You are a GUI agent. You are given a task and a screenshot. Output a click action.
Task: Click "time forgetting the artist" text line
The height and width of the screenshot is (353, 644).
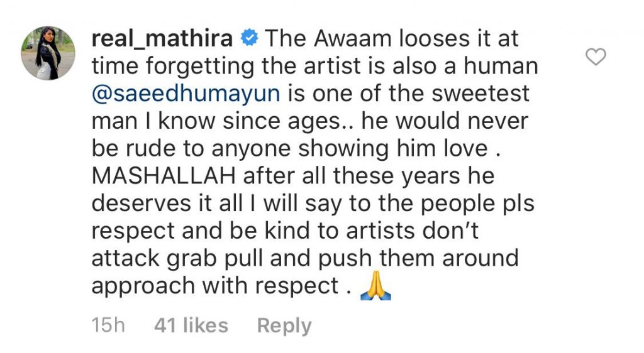[x=314, y=66]
